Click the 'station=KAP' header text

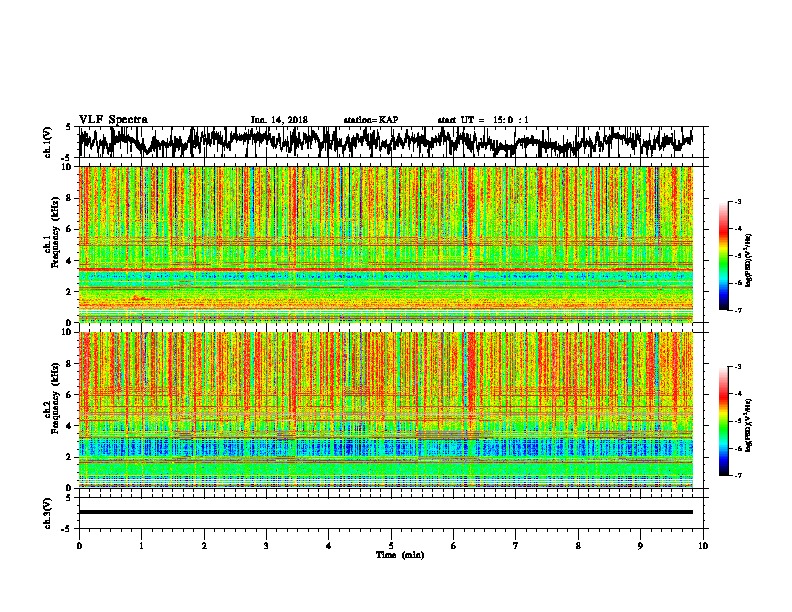click(371, 120)
